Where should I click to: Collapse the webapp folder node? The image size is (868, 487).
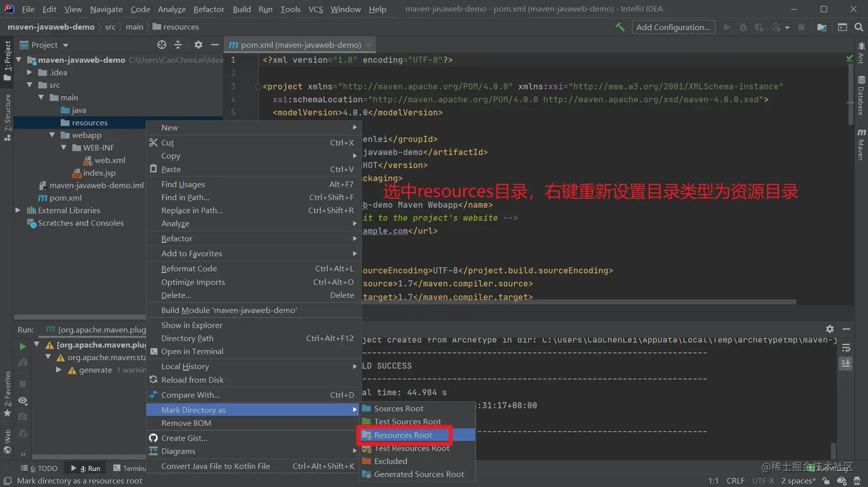(x=52, y=135)
